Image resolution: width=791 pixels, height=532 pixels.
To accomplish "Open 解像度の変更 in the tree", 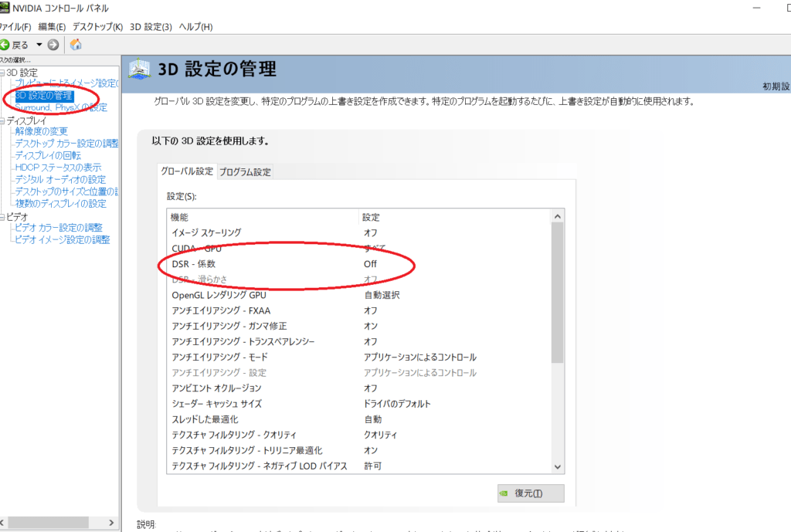I will tap(42, 131).
